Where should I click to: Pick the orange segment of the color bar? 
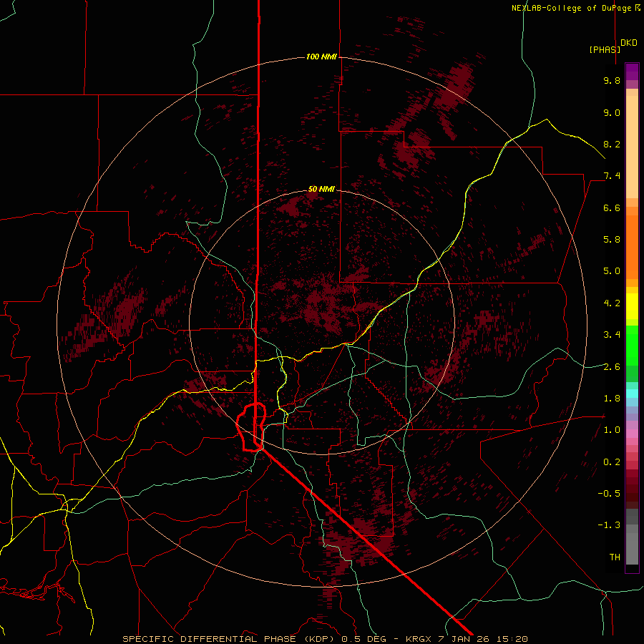click(x=632, y=246)
